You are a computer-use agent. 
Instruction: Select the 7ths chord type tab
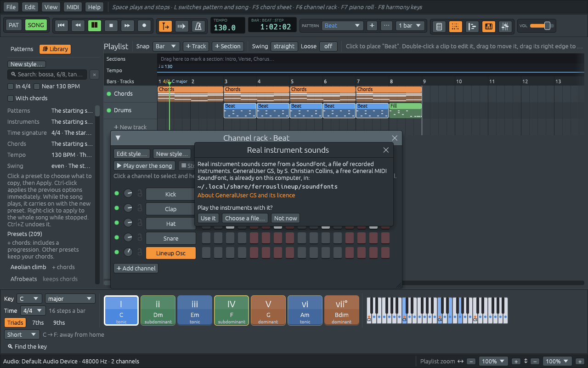(x=38, y=322)
